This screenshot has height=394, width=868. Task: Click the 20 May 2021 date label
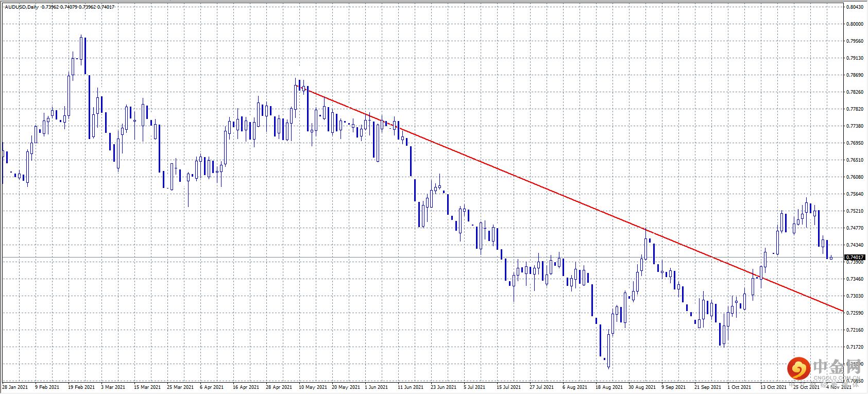(x=346, y=387)
